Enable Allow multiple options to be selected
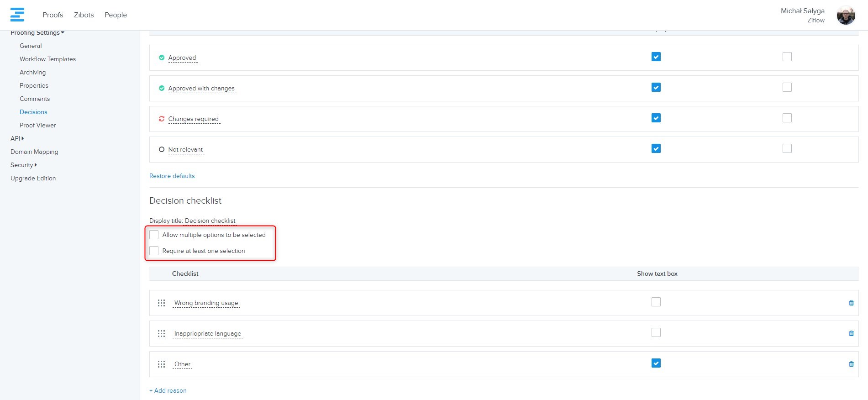 tap(154, 235)
